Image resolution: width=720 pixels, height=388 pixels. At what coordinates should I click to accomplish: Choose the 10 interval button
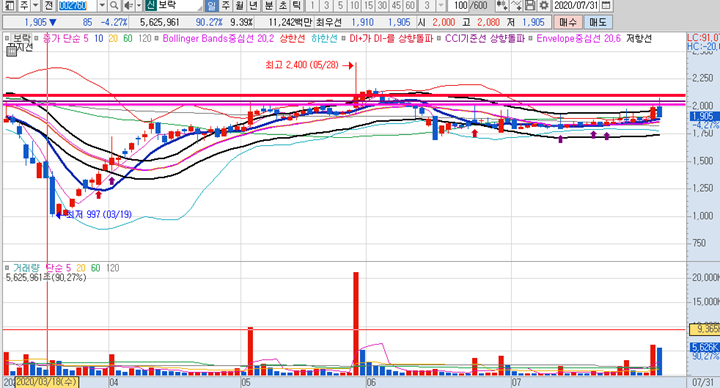354,6
